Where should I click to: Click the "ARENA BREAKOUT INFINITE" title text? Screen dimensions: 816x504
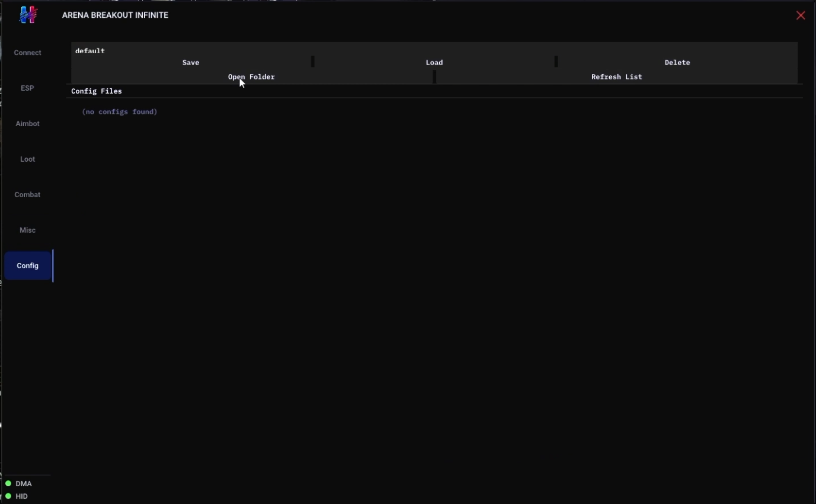116,15
